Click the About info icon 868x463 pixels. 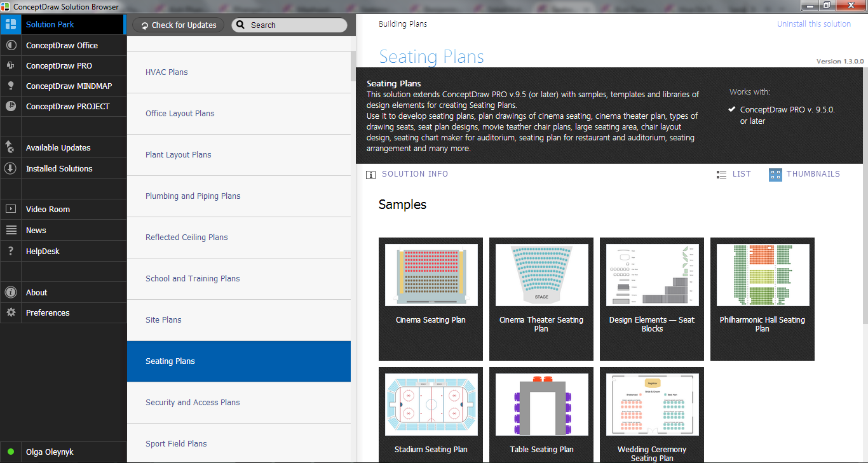pyautogui.click(x=10, y=292)
